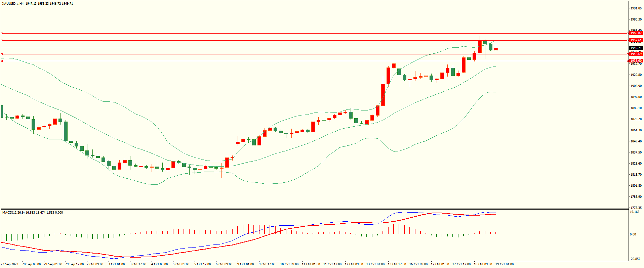Viewport: 644px width, 268px height.
Task: Click the 9 Oct 01:00 time label
Action: click(246, 264)
